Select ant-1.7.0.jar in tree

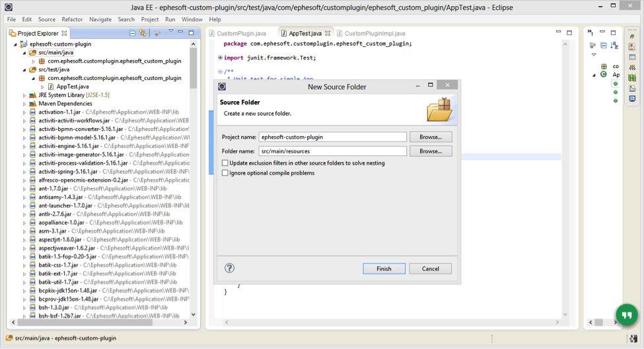click(54, 188)
